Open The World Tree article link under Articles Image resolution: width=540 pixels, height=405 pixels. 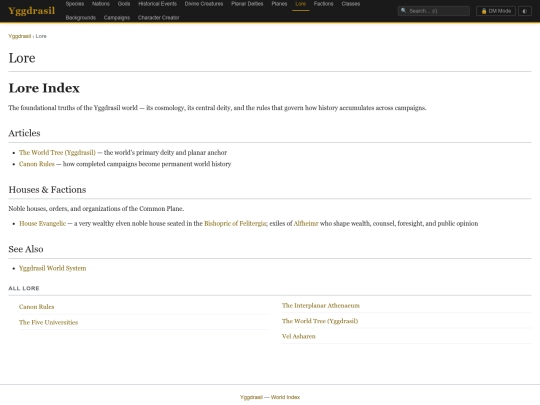pos(57,153)
